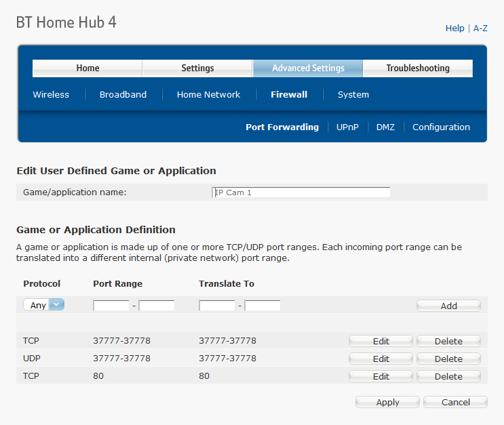Edit the TCP port 80 rule
The image size is (504, 425).
(x=381, y=376)
